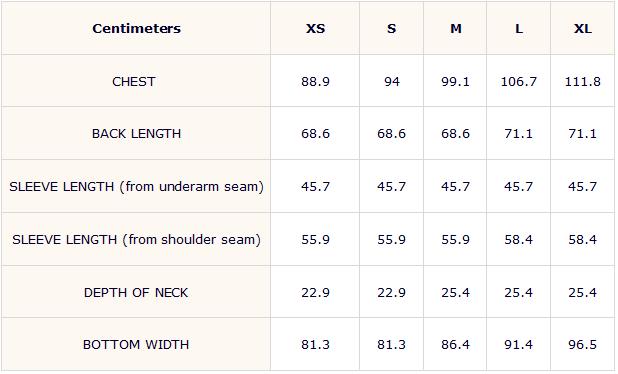618x374 pixels.
Task: Select the chest value 99.1 for M
Action: 456,82
